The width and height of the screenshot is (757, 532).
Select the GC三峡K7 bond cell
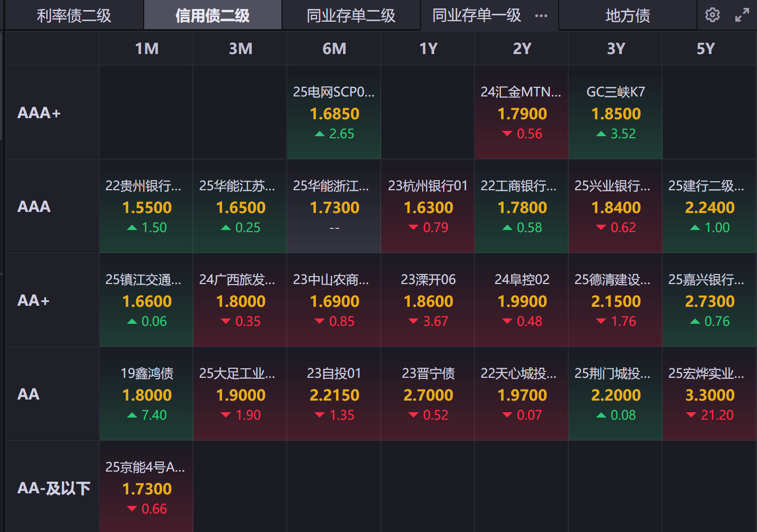(615, 113)
